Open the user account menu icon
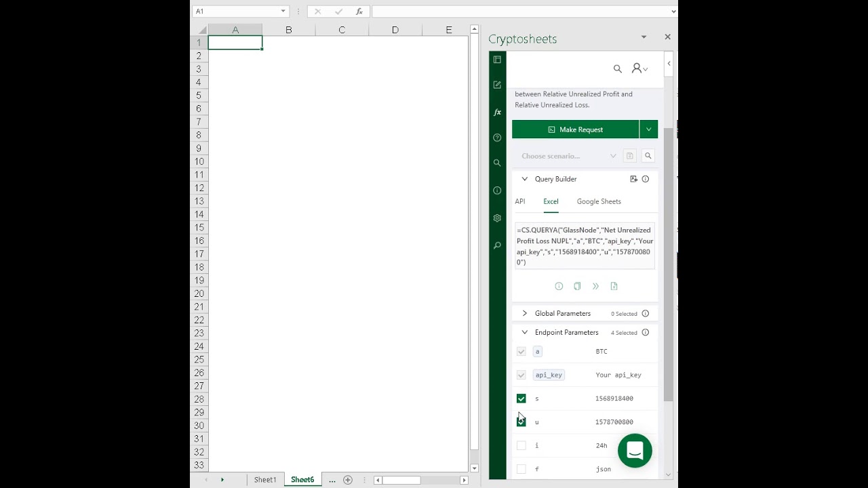 [x=639, y=68]
